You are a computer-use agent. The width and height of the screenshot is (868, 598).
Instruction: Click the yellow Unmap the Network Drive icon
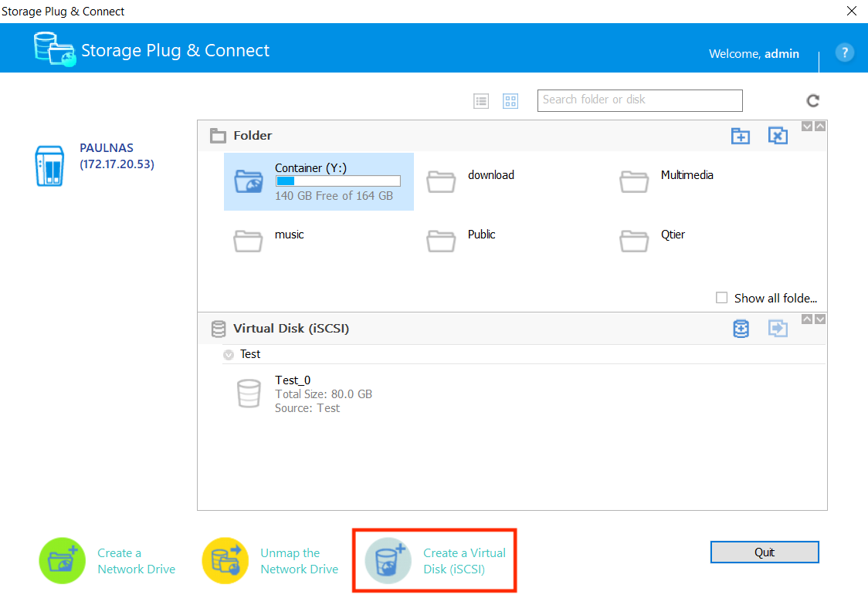tap(225, 560)
